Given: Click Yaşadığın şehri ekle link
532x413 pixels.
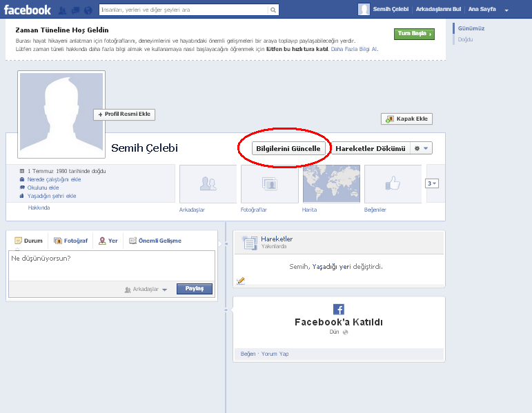Looking at the screenshot, I should click(52, 196).
